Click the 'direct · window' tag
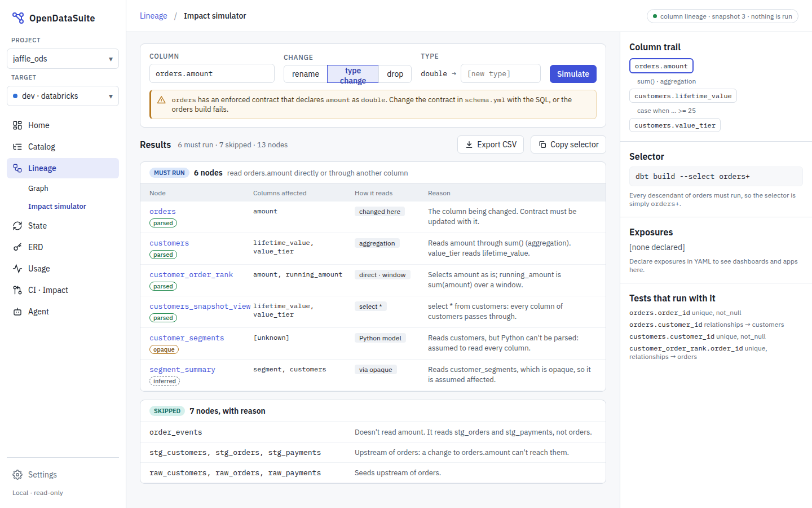This screenshot has width=812, height=508. point(382,275)
